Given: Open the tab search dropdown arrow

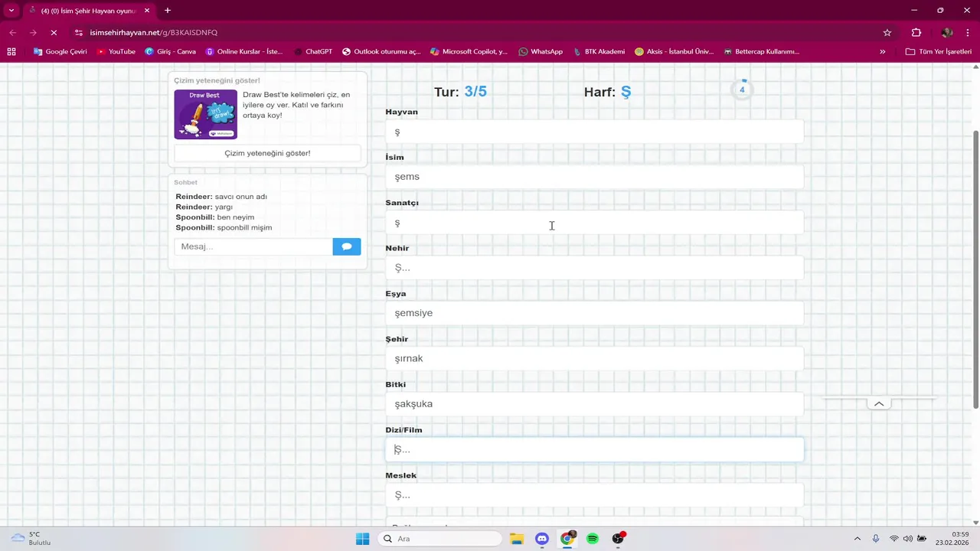Looking at the screenshot, I should (11, 11).
